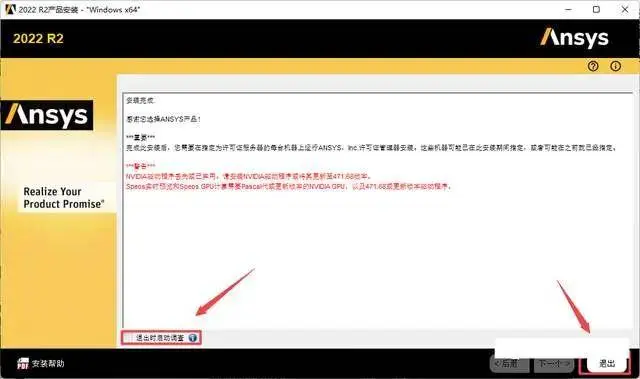Click the Ansys logo in the header
Viewport: 640px width, 379px height.
(x=574, y=38)
